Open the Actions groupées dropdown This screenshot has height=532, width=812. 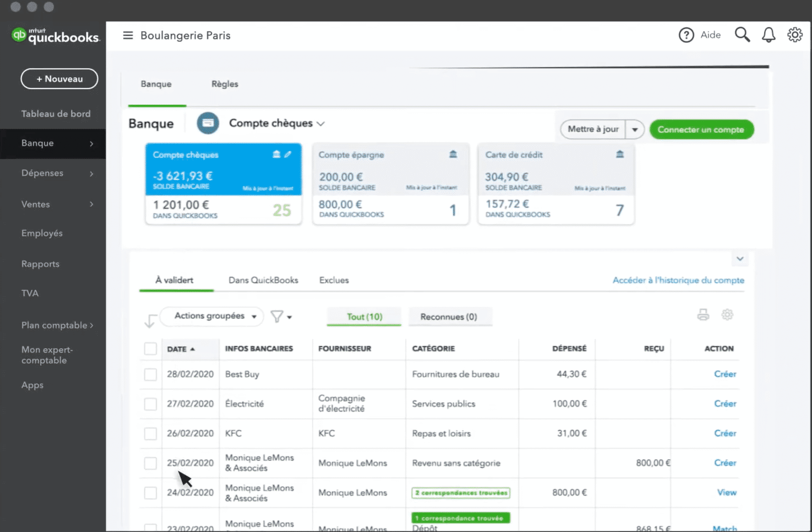[x=211, y=316]
